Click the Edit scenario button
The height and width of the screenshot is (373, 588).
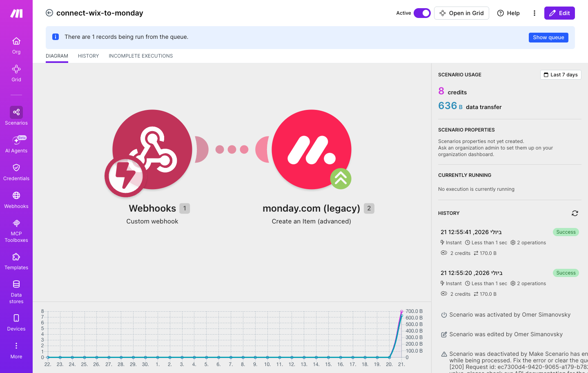[x=559, y=13]
